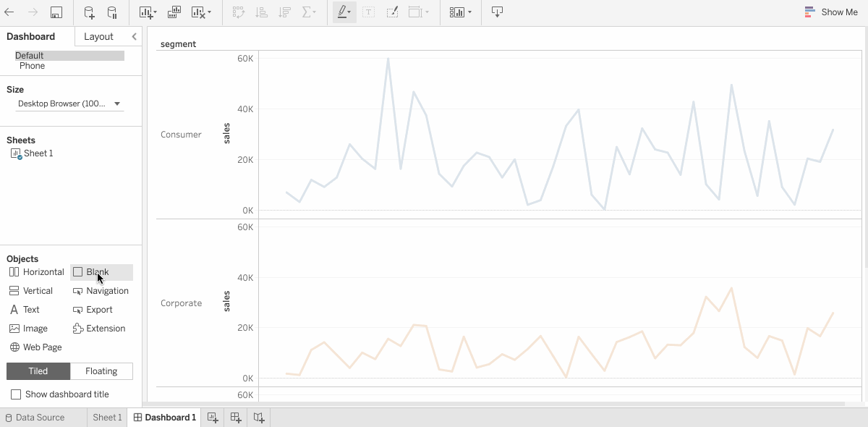Select the Export object
This screenshot has width=868, height=427.
pyautogui.click(x=93, y=310)
